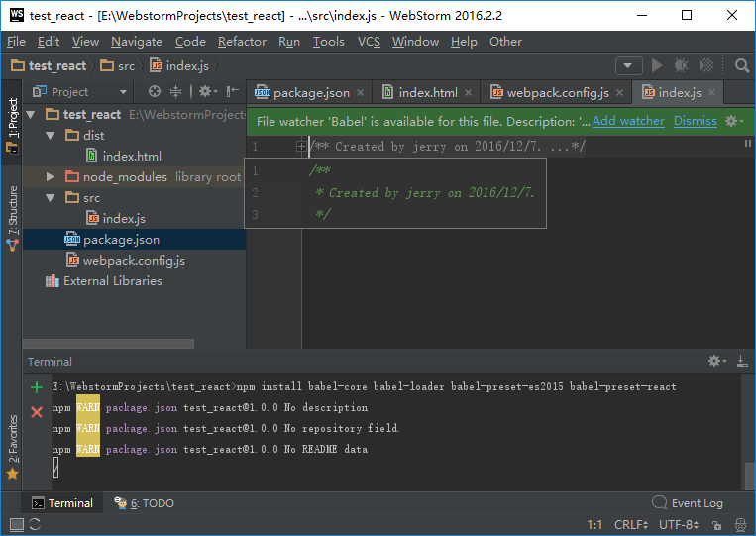Expand the node_modules folder

[x=51, y=176]
